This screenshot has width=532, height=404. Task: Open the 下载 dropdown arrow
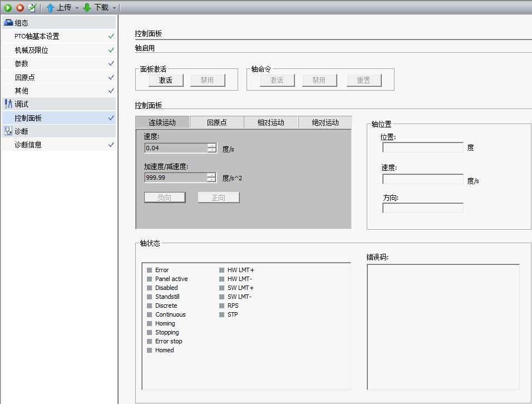point(114,8)
